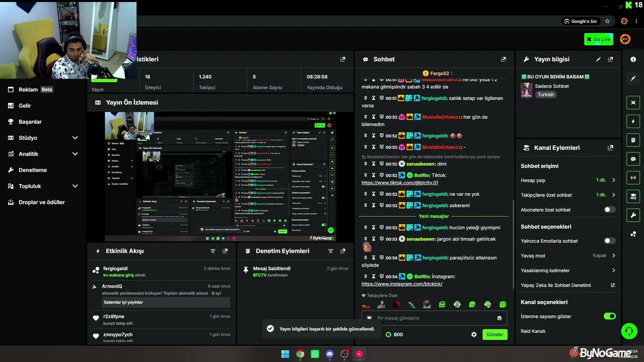Open Droplar ve ödüller in the sidebar
The image size is (644, 362).
point(42,202)
